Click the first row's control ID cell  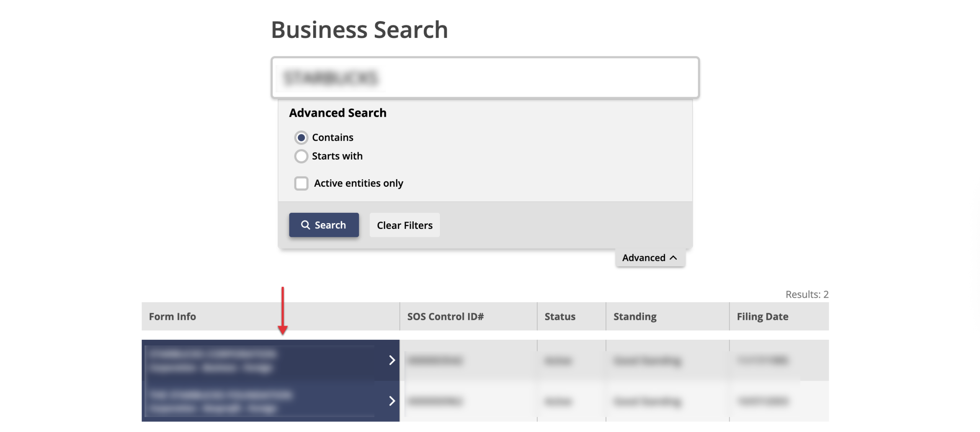coord(434,360)
